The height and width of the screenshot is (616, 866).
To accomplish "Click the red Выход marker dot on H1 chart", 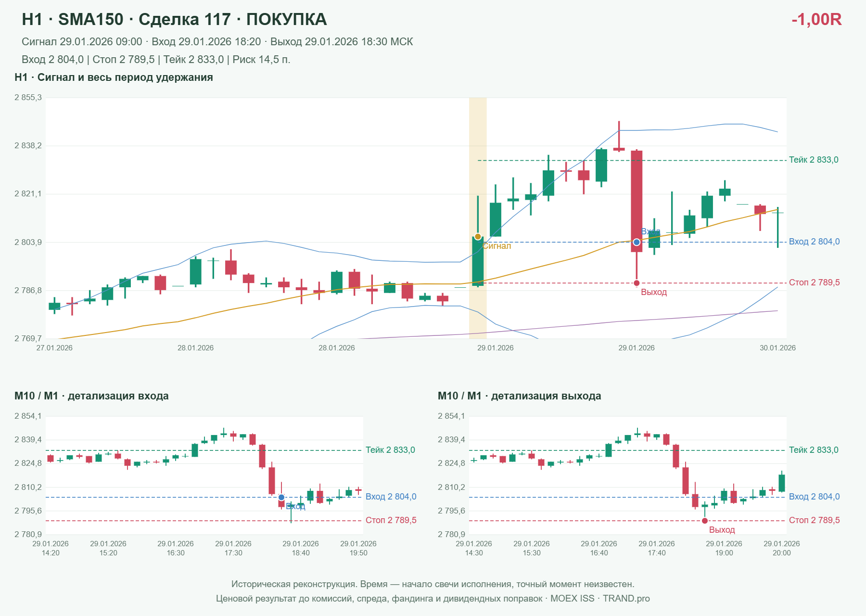I will click(x=637, y=283).
